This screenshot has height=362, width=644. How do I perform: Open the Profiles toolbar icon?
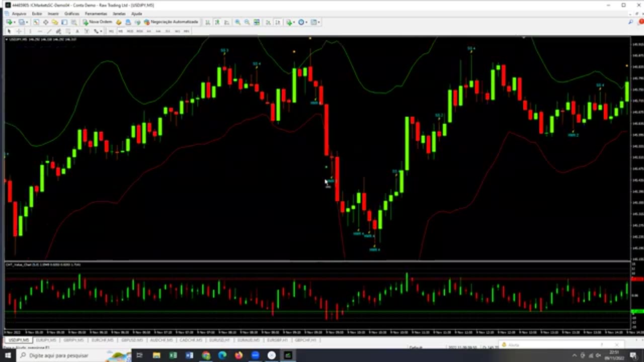[22, 22]
